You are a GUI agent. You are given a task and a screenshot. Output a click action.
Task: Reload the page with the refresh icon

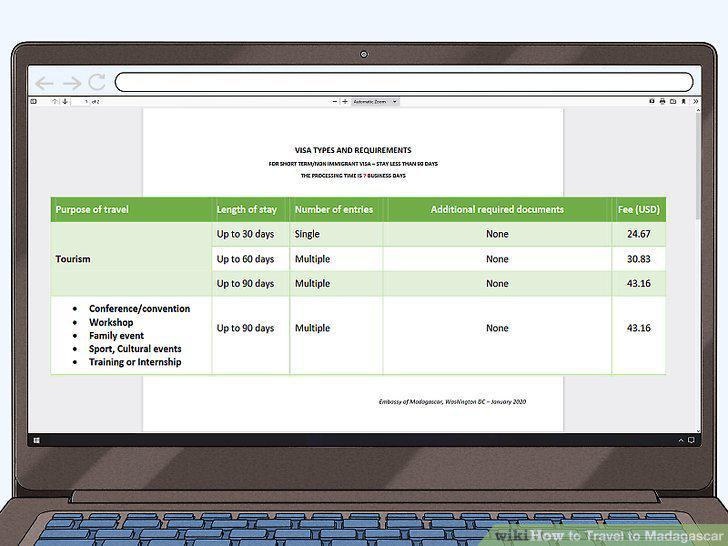[97, 82]
